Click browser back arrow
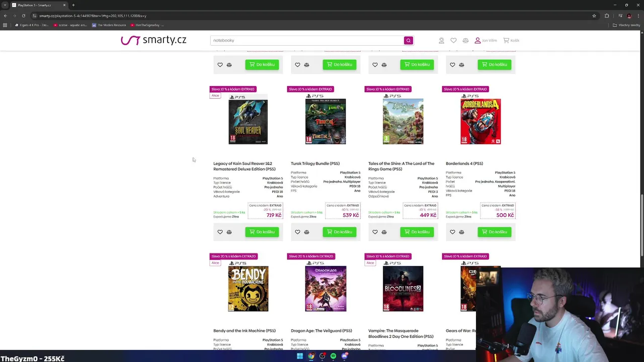The height and width of the screenshot is (362, 644). pyautogui.click(x=5, y=16)
